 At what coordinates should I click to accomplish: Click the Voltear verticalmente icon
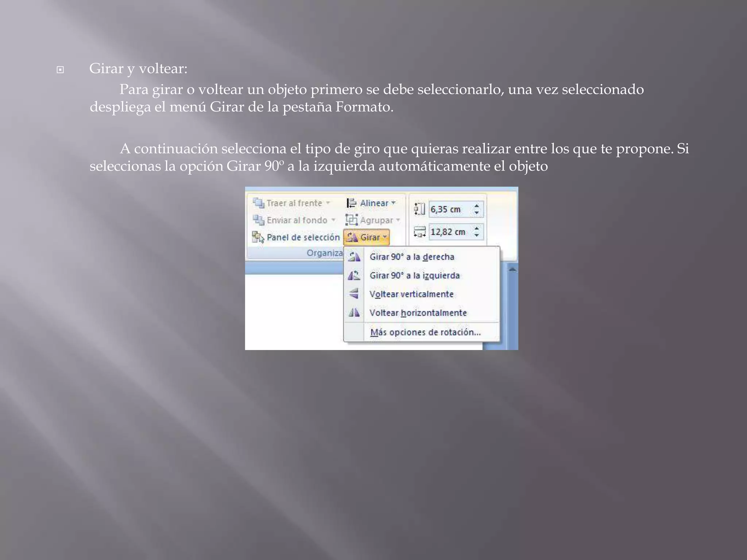pos(354,294)
